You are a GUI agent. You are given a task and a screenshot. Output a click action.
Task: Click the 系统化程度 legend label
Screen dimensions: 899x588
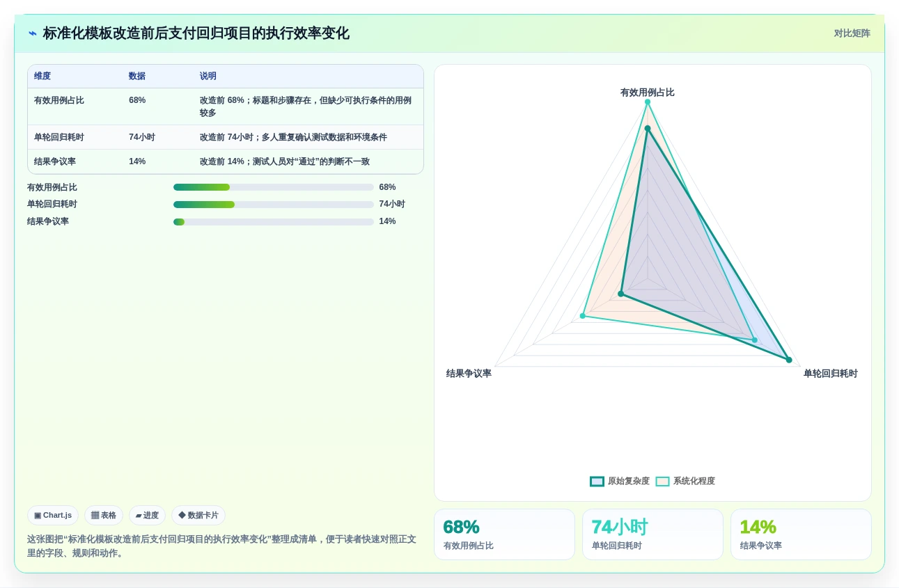(694, 481)
